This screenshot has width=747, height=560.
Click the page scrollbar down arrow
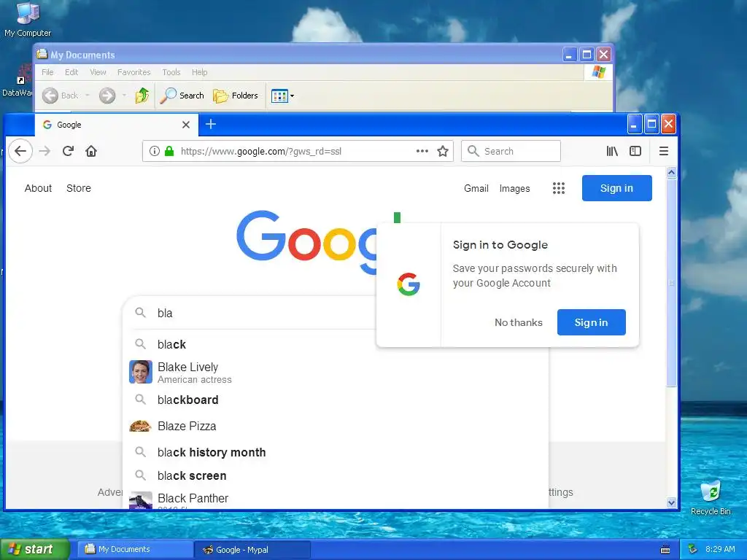[x=671, y=502]
